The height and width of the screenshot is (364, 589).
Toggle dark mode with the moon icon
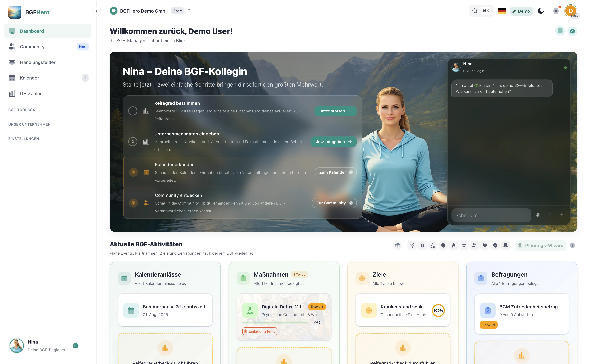coord(541,11)
